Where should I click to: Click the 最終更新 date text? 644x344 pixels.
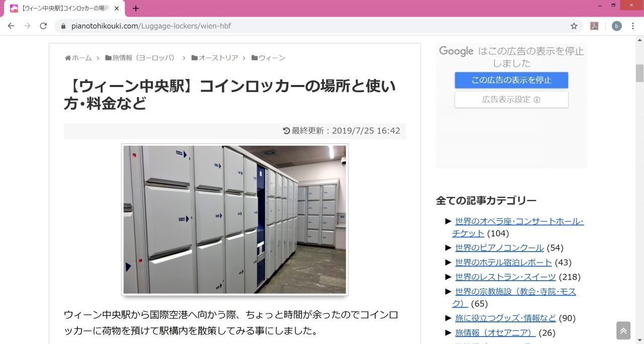[x=342, y=131]
